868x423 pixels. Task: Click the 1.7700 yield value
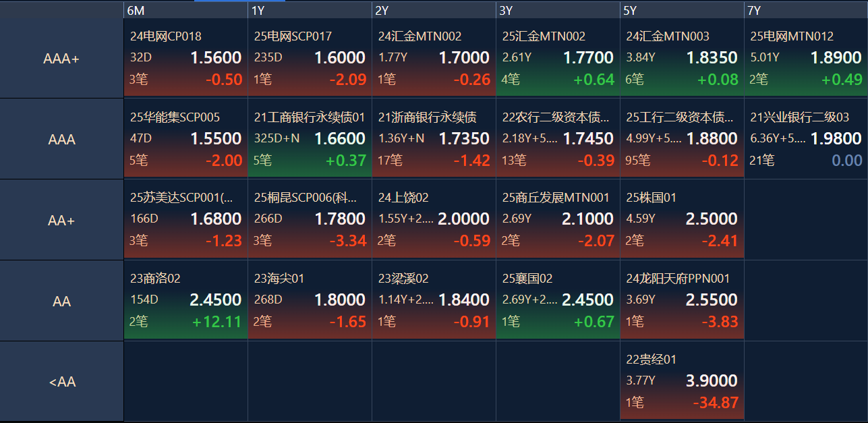pos(588,58)
